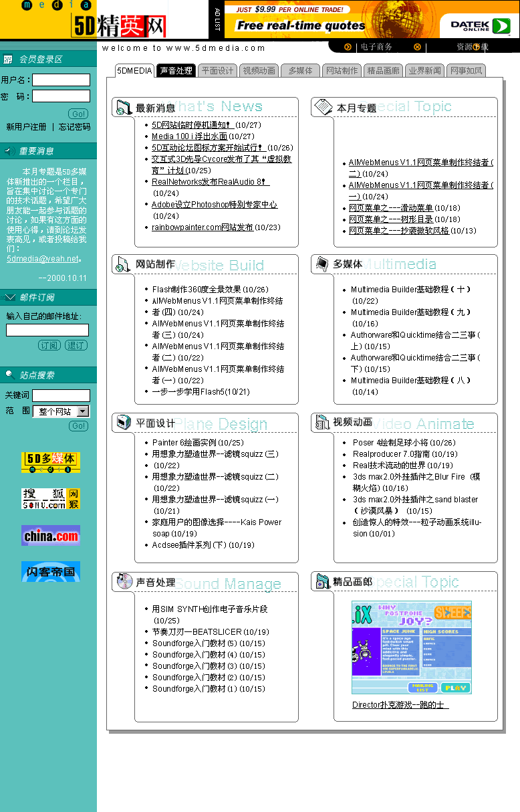This screenshot has width=520, height=812.
Task: Open the Director扑克游戏 gallery link
Action: tap(400, 705)
